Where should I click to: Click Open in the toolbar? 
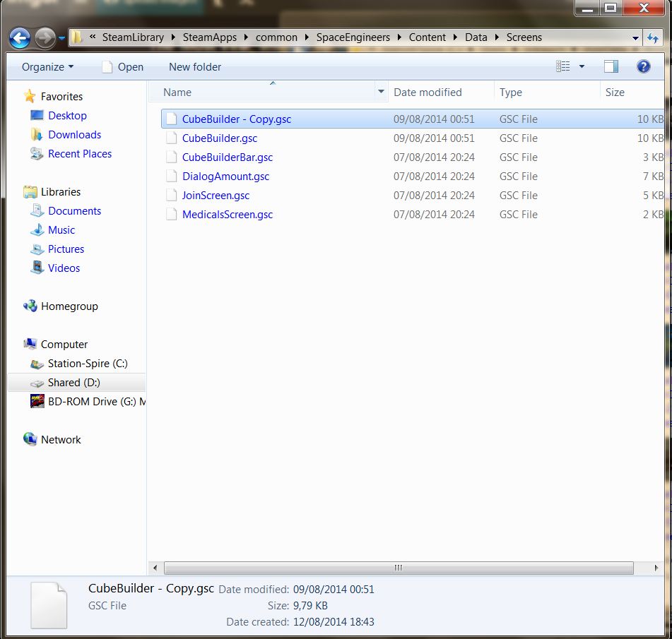click(x=122, y=67)
